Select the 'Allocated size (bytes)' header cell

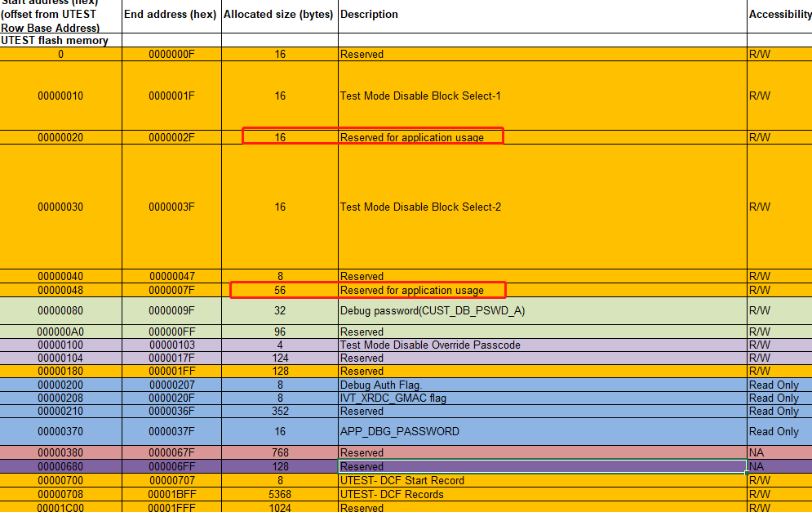[x=278, y=14]
